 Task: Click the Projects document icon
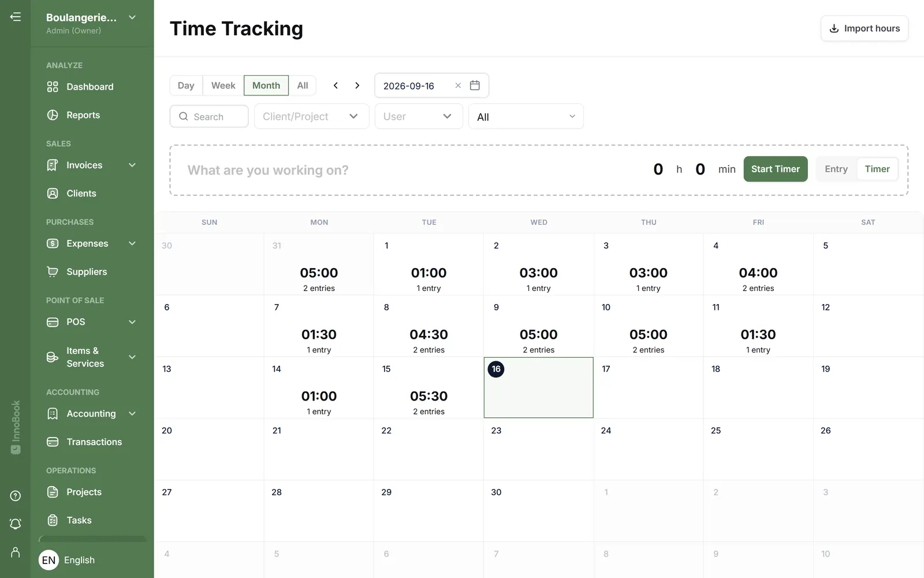[53, 492]
